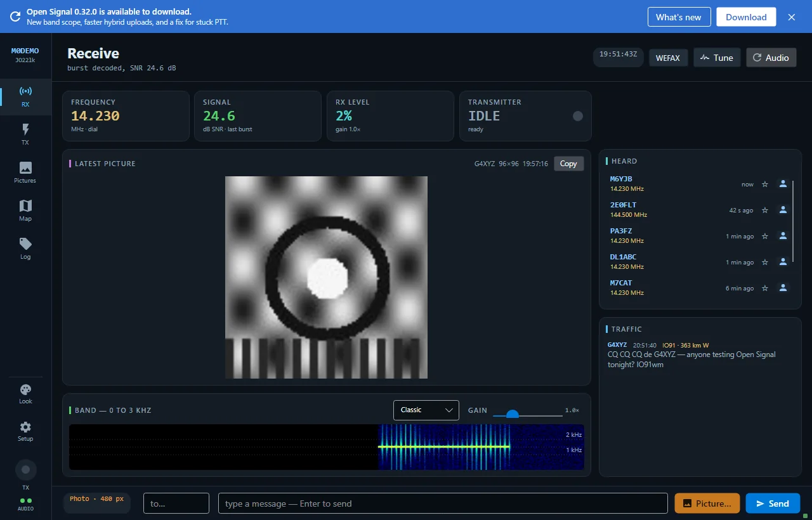Open the Pictures gallery

point(25,172)
